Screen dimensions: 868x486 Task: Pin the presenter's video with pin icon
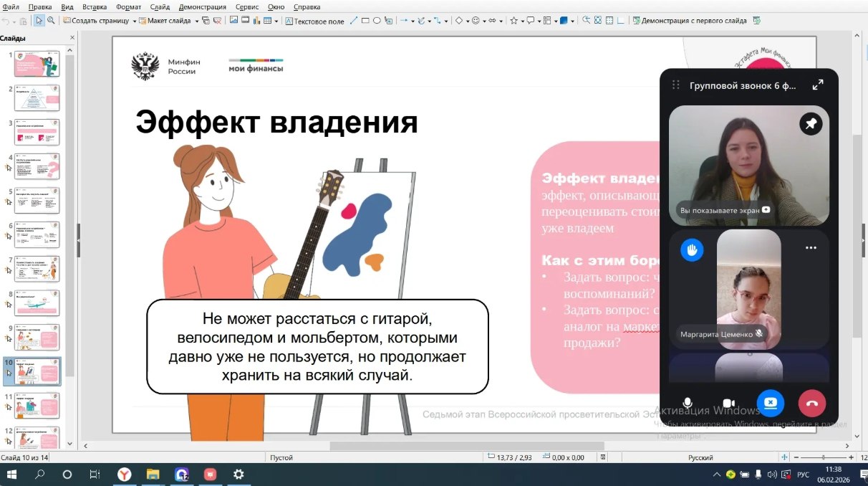[x=811, y=124]
